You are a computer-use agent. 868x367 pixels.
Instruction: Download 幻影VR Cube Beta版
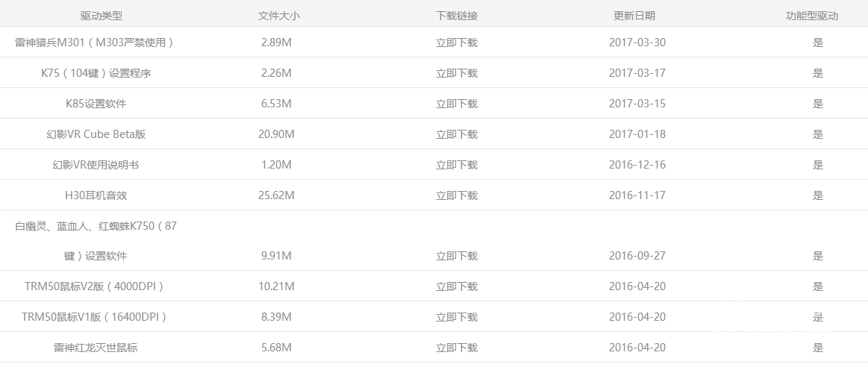(456, 134)
